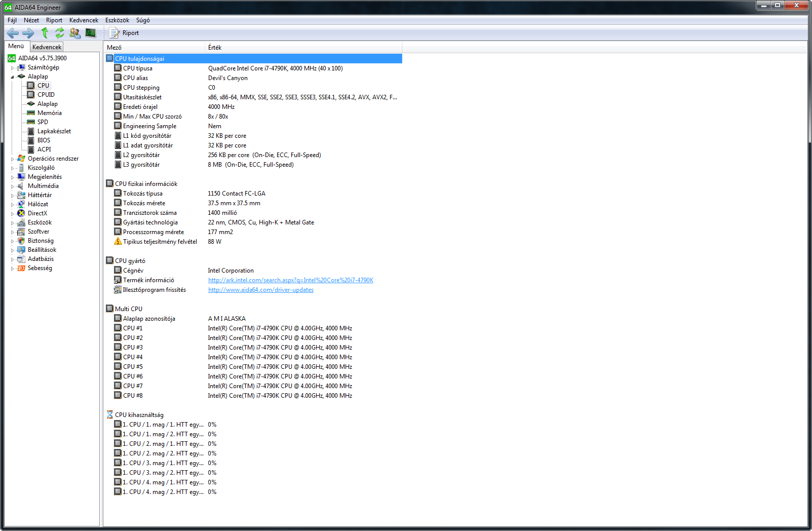812x531 pixels.
Task: Click the Riport toolbar button label
Action: click(131, 33)
